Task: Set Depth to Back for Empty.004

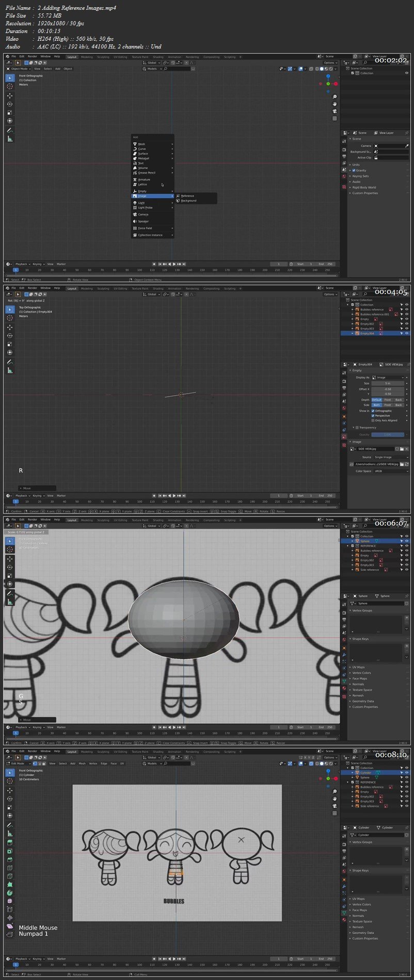Action: [x=399, y=400]
